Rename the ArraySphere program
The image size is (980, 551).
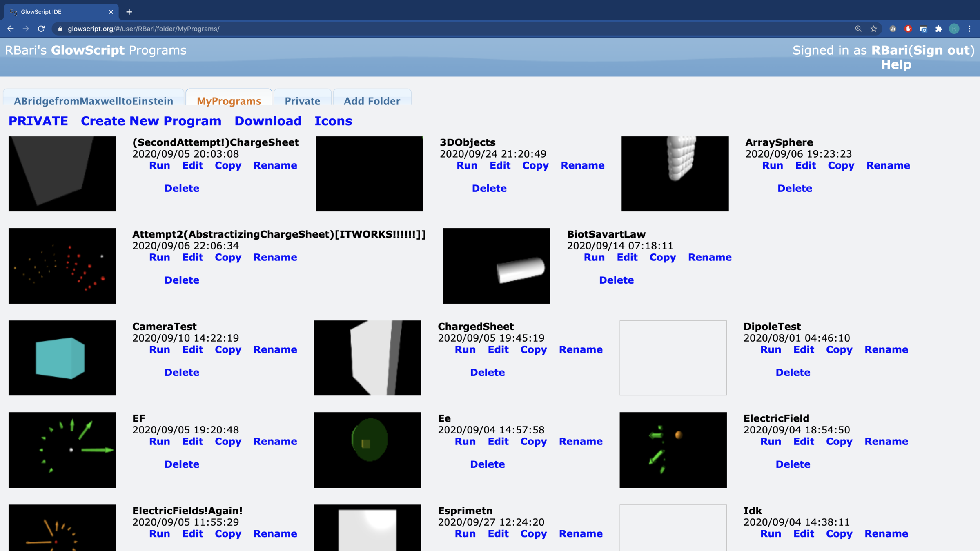888,165
